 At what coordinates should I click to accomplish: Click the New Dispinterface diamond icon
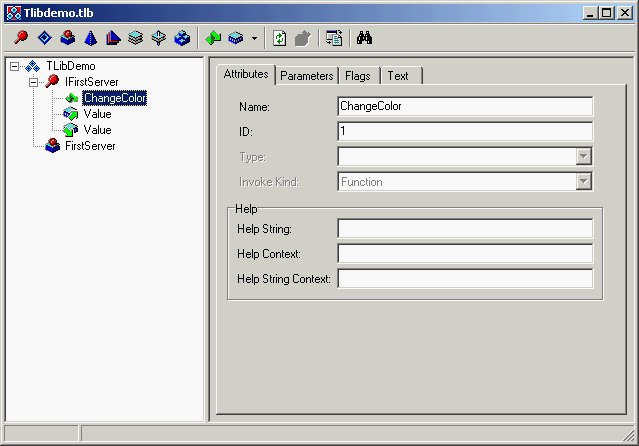[x=44, y=39]
